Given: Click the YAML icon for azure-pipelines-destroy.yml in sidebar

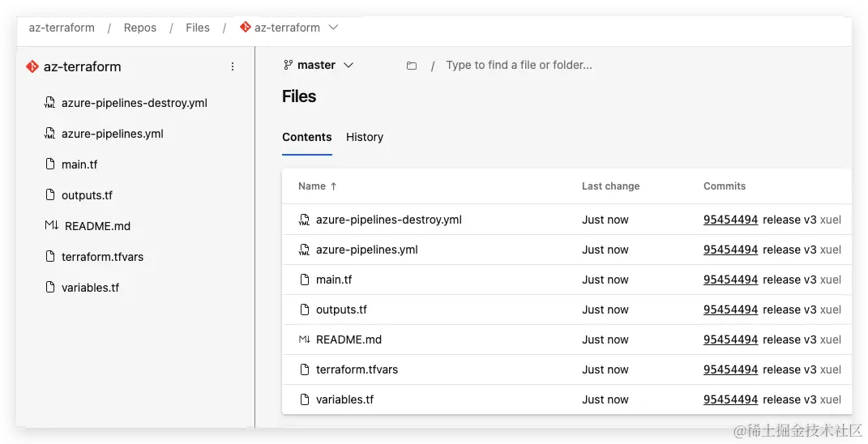Looking at the screenshot, I should 51,103.
